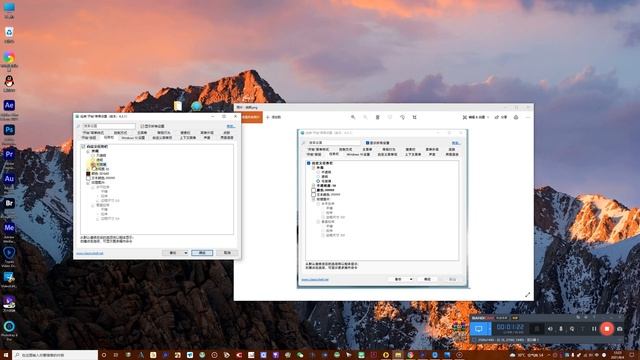Select the highlighted 毛玻璃 radio option
640x360 pixels.
point(93,164)
